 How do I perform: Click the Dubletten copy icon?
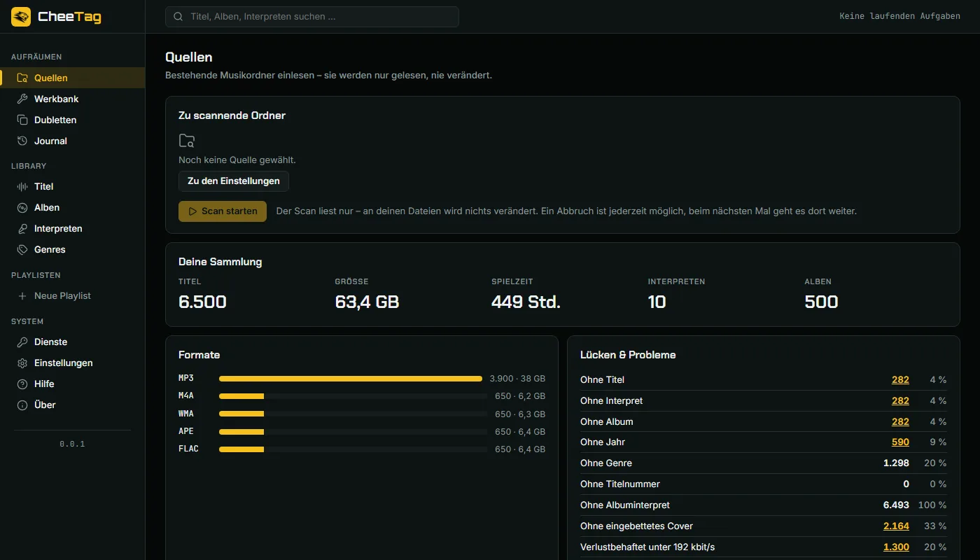coord(22,120)
